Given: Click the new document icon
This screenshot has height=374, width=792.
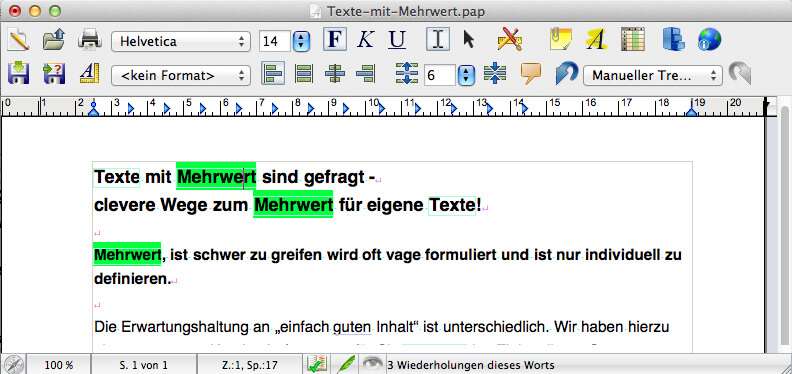Looking at the screenshot, I should click(x=18, y=40).
